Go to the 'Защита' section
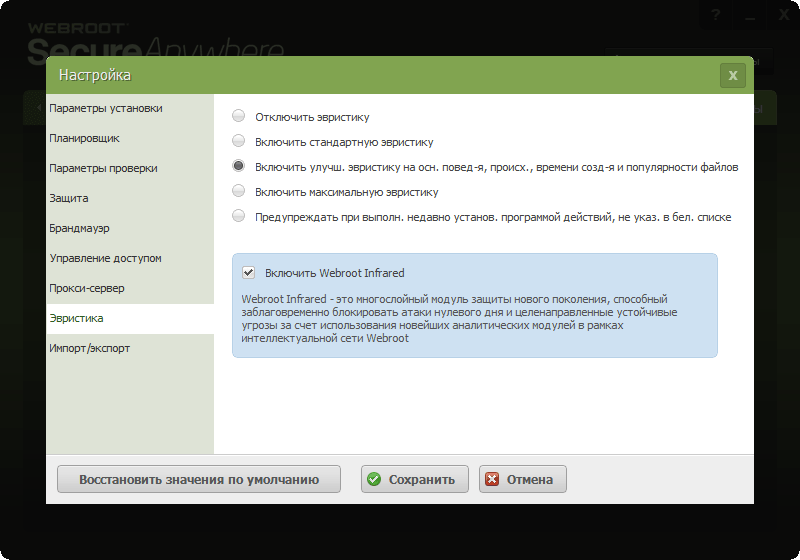This screenshot has width=800, height=560. pos(130,198)
